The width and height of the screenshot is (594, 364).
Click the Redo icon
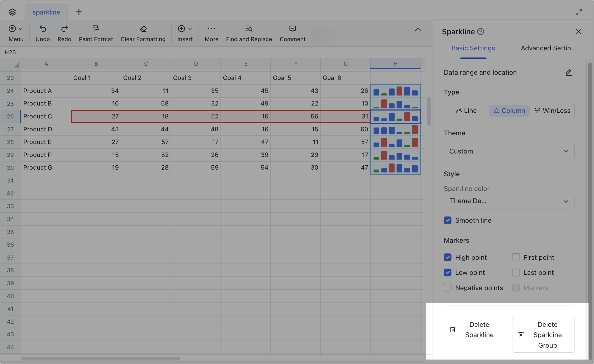64,33
